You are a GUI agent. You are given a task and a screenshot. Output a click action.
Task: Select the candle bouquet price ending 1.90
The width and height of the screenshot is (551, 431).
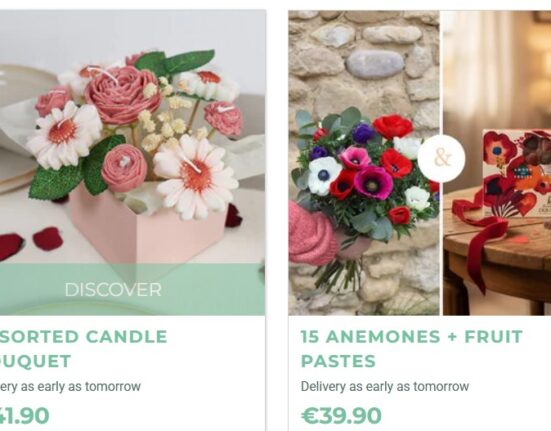point(24,416)
